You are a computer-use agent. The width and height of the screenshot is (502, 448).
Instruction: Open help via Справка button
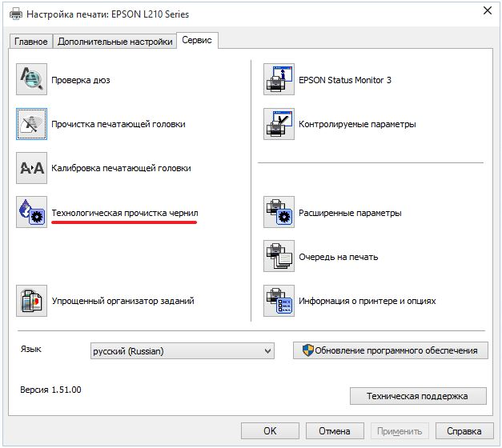464,431
